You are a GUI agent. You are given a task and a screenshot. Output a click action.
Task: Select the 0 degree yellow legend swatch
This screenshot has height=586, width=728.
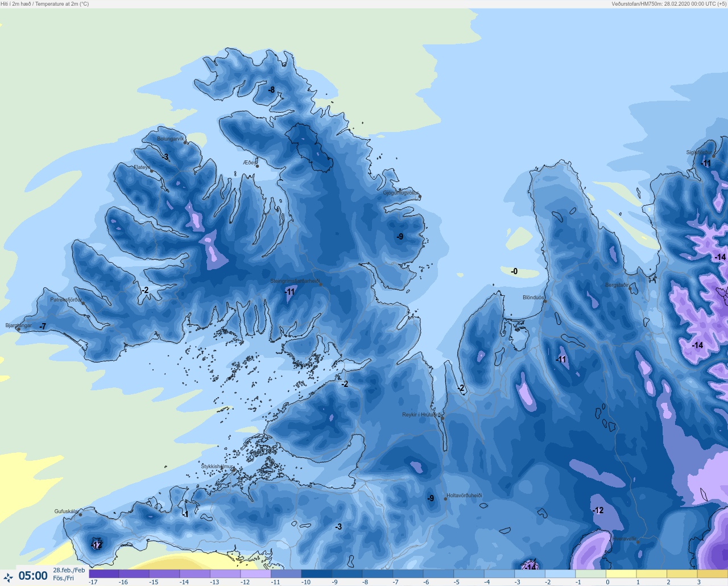tap(621, 574)
